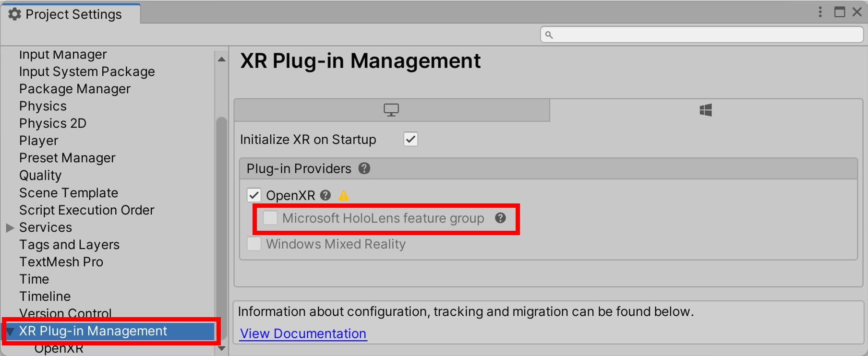Maximize the Project Settings window
Viewport: 868px width, 356px height.
(840, 12)
